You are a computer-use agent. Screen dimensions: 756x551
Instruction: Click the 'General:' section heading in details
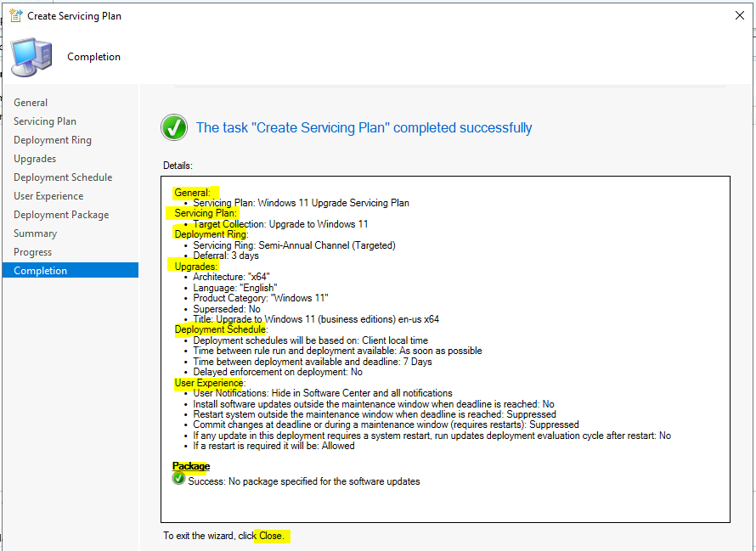192,193
